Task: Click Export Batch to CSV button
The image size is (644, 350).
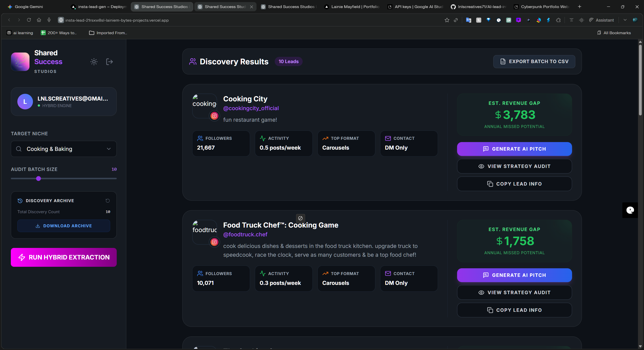Action: pyautogui.click(x=534, y=62)
